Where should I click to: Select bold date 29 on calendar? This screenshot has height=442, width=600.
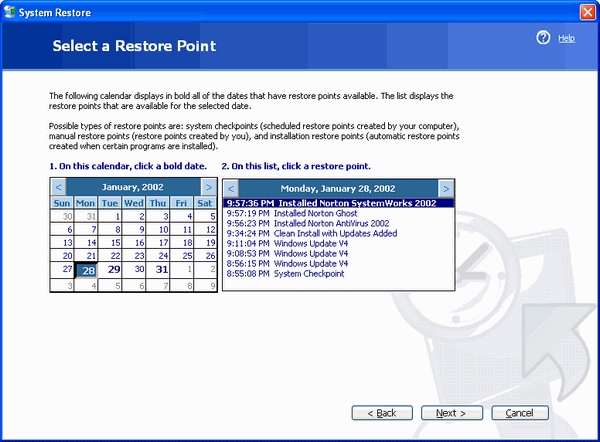click(110, 269)
